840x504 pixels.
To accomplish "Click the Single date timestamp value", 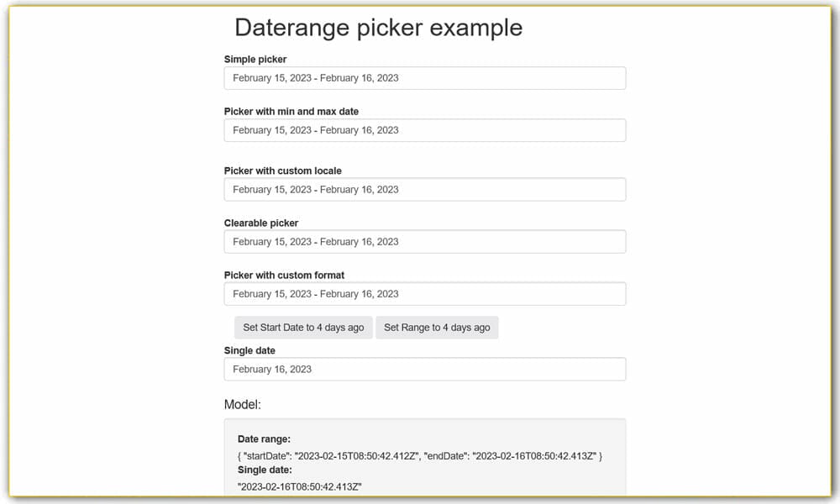I will click(298, 486).
